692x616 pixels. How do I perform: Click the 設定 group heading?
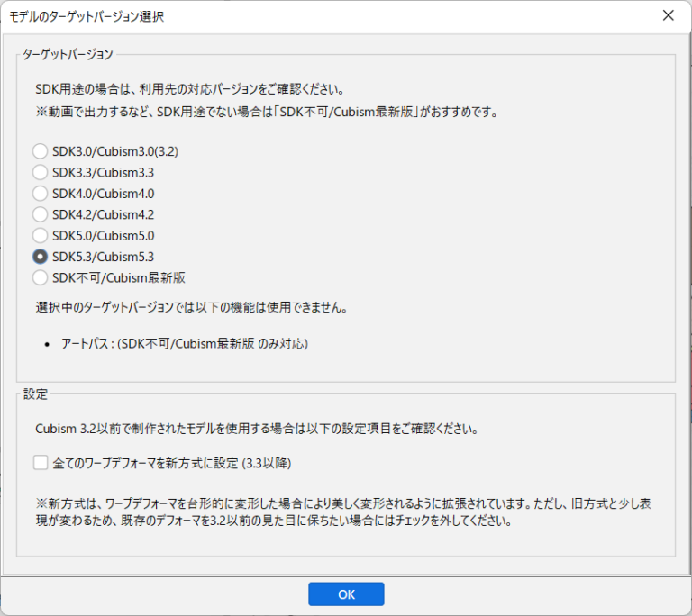pos(36,394)
